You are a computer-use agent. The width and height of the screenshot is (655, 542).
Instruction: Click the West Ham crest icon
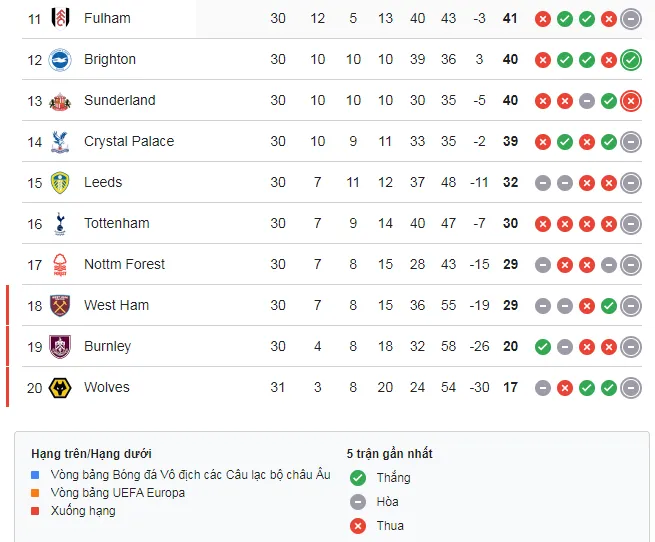(x=60, y=305)
